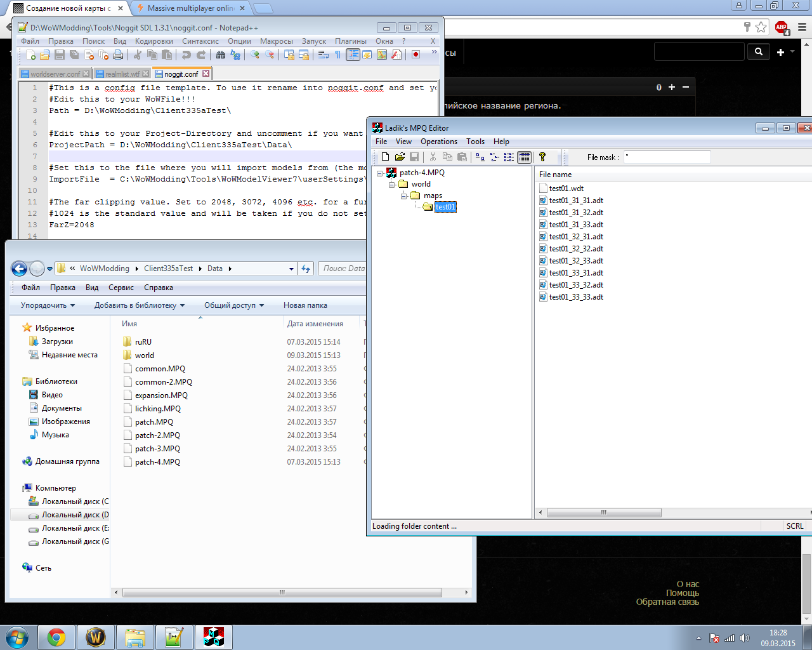Open the Сервис menu in Explorer
This screenshot has width=812, height=650.
(x=121, y=288)
